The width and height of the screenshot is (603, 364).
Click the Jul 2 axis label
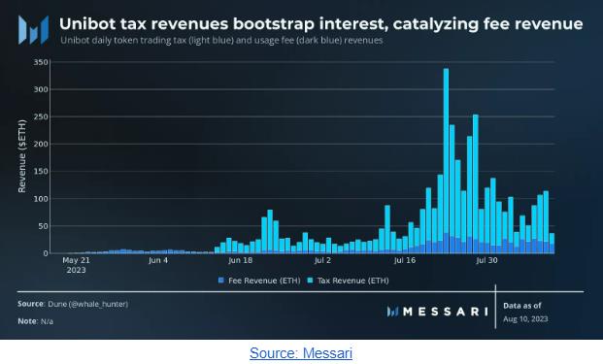pyautogui.click(x=322, y=260)
